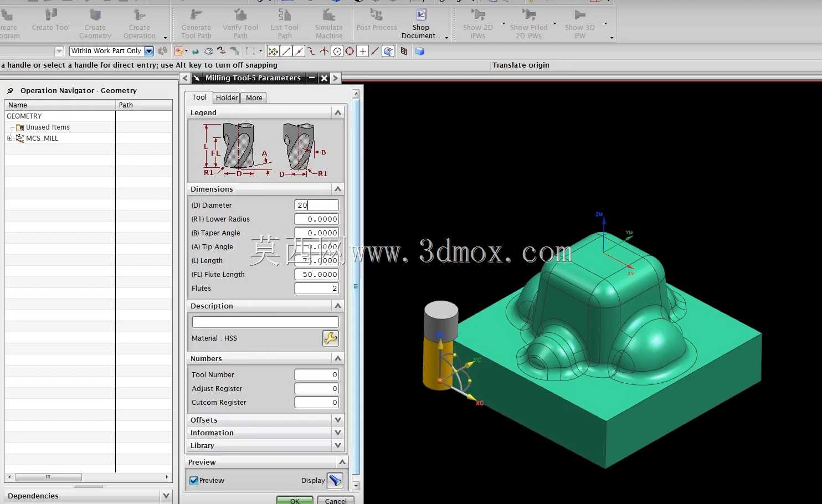
Task: Expand the Dependencies panel
Action: point(166,496)
